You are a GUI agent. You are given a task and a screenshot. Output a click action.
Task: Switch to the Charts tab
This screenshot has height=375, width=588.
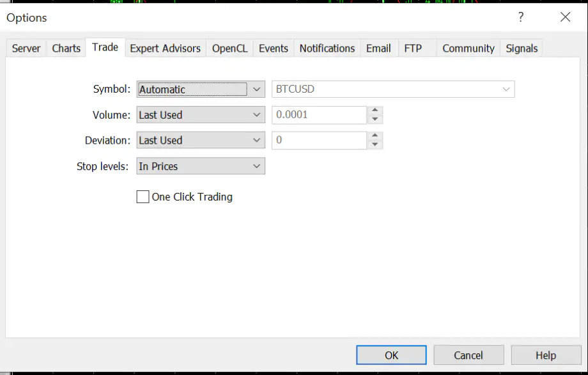coord(66,49)
